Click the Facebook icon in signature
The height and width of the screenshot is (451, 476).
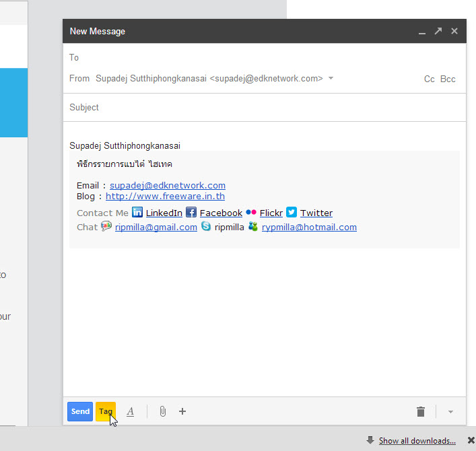click(191, 213)
